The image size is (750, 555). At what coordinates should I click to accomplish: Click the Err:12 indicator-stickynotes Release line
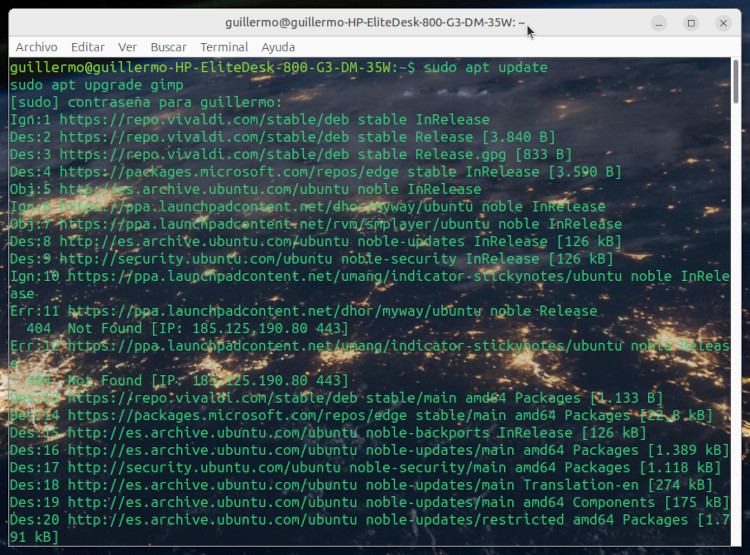(370, 355)
